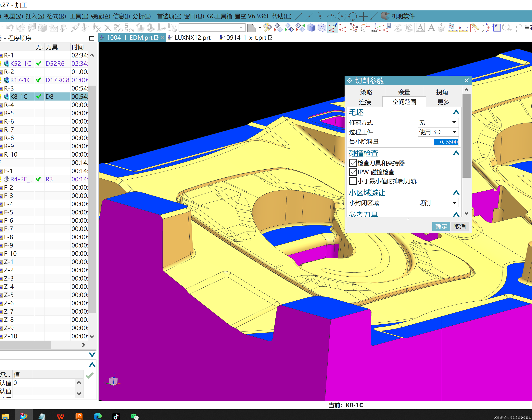Screen dimensions: 532x420
Task: Open the NX application on the taskbar
Action: [24, 416]
